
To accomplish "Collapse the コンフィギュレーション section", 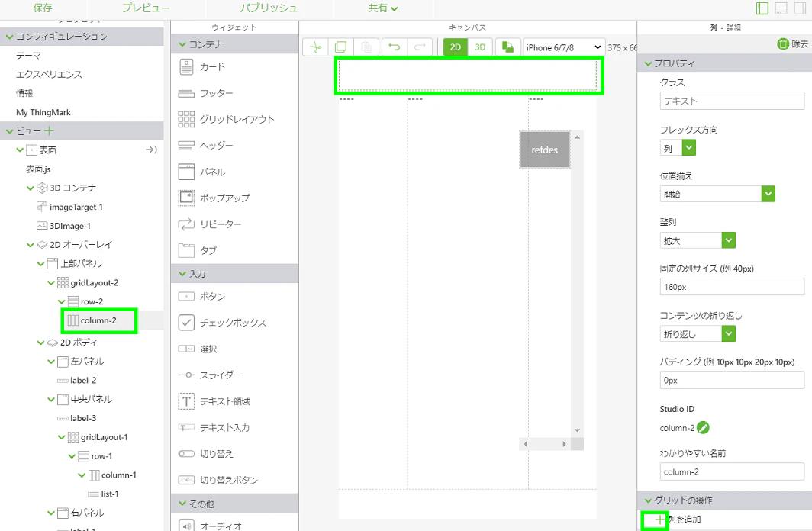I will pyautogui.click(x=9, y=37).
